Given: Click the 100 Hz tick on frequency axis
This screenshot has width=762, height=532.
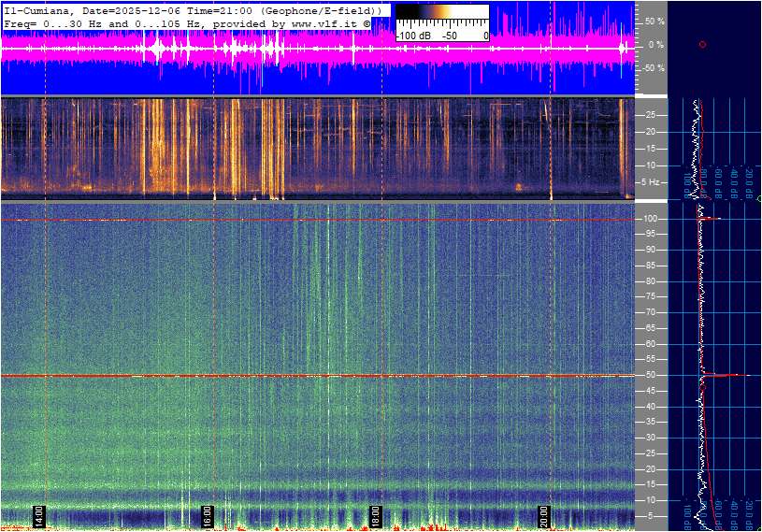Looking at the screenshot, I should tap(651, 219).
